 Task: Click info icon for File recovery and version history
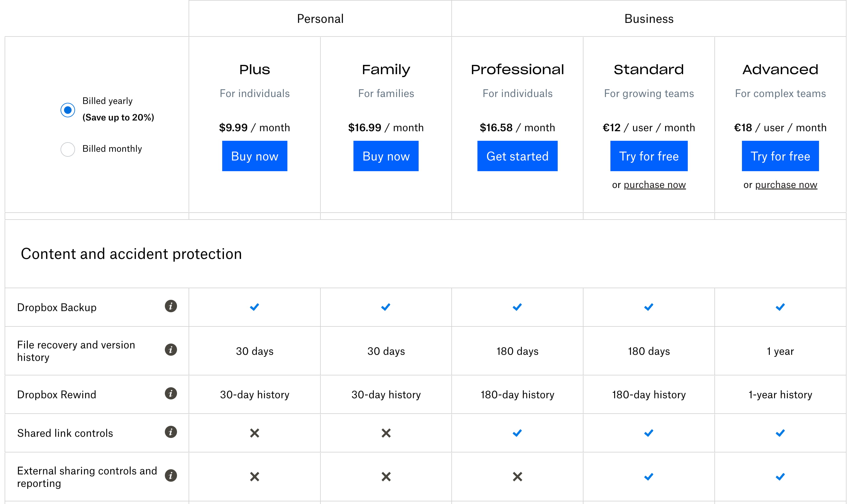[171, 350]
